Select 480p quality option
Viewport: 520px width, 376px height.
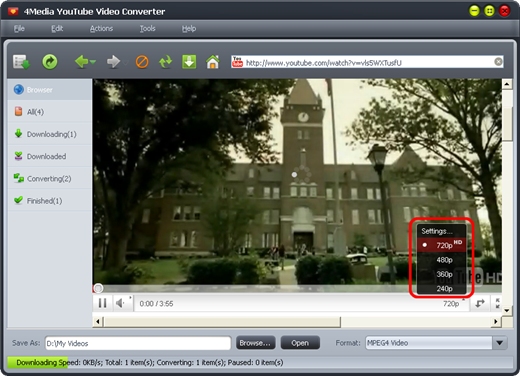(441, 260)
